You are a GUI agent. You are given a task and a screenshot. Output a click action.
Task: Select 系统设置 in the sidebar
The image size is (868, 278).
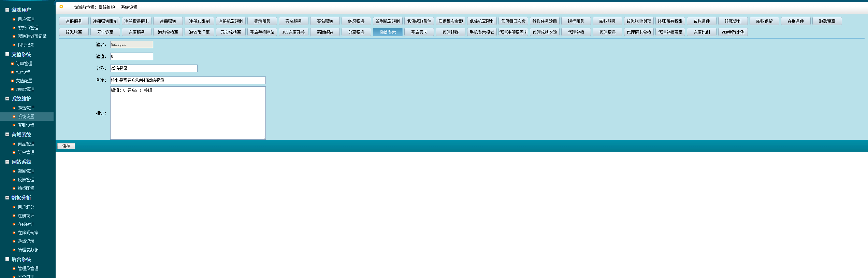click(26, 117)
